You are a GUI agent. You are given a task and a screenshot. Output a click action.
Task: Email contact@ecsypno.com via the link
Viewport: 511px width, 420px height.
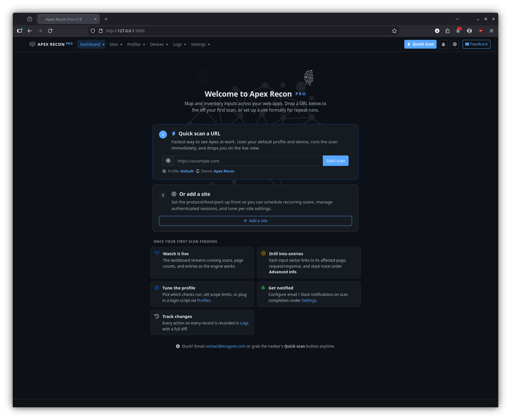(226, 346)
